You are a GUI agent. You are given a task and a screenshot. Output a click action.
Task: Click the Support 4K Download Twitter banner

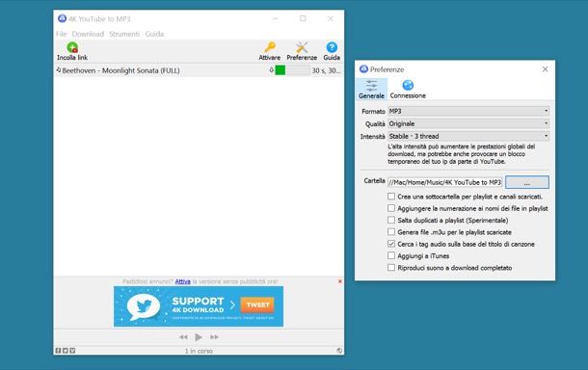click(x=199, y=306)
